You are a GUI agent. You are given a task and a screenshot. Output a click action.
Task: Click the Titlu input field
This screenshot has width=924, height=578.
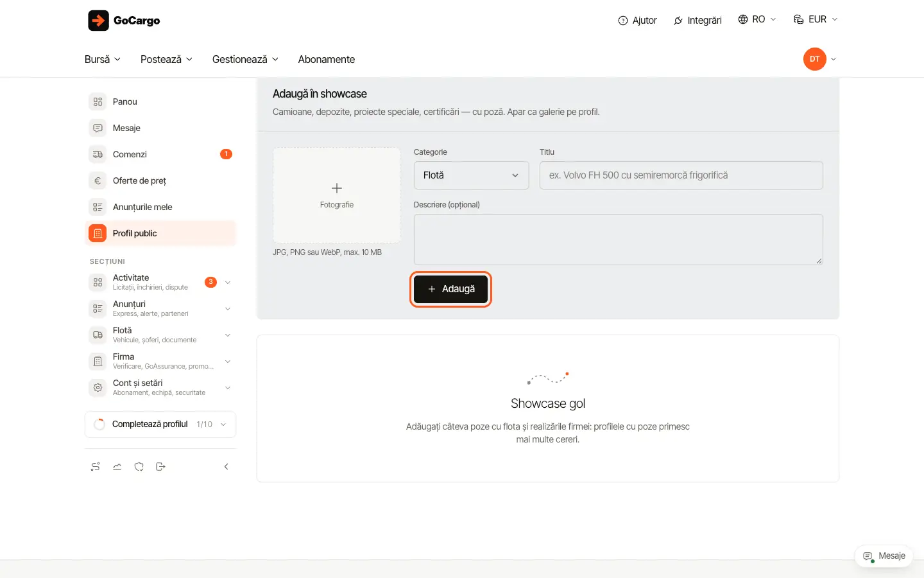tap(681, 175)
